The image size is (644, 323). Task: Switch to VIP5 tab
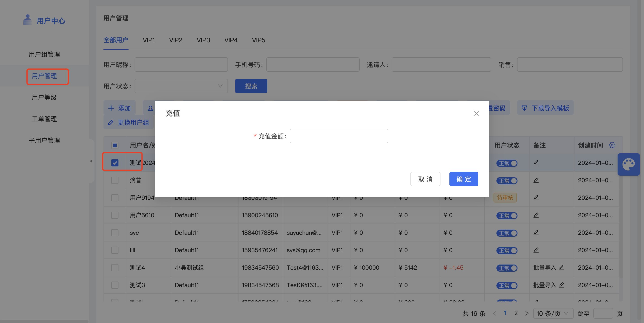(258, 40)
